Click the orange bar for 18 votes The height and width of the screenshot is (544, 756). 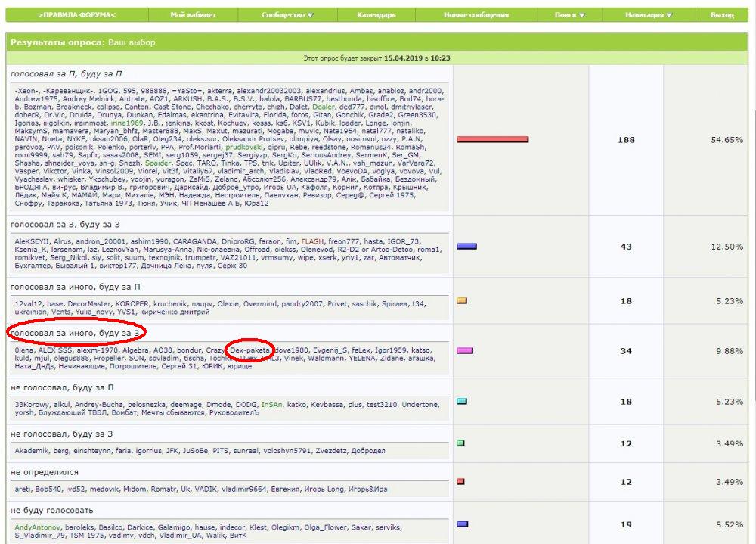point(462,300)
